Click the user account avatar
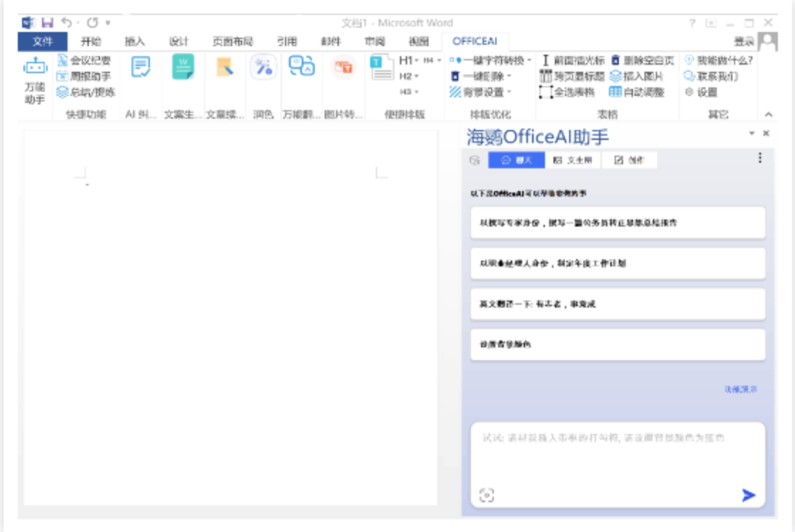The height and width of the screenshot is (532, 795). click(x=767, y=41)
